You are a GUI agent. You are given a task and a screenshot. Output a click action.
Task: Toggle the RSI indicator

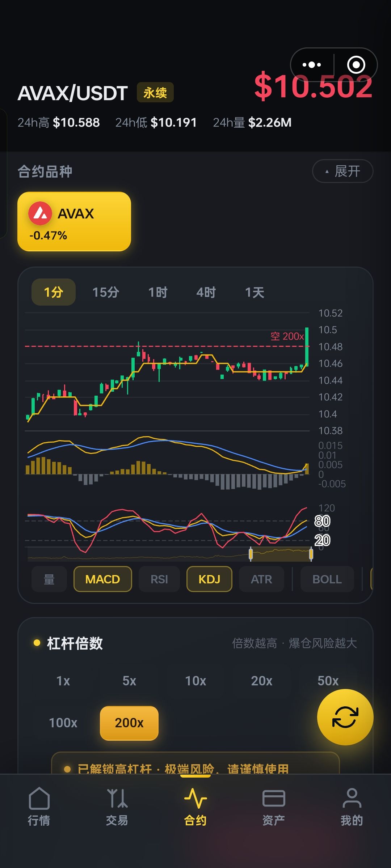click(159, 579)
